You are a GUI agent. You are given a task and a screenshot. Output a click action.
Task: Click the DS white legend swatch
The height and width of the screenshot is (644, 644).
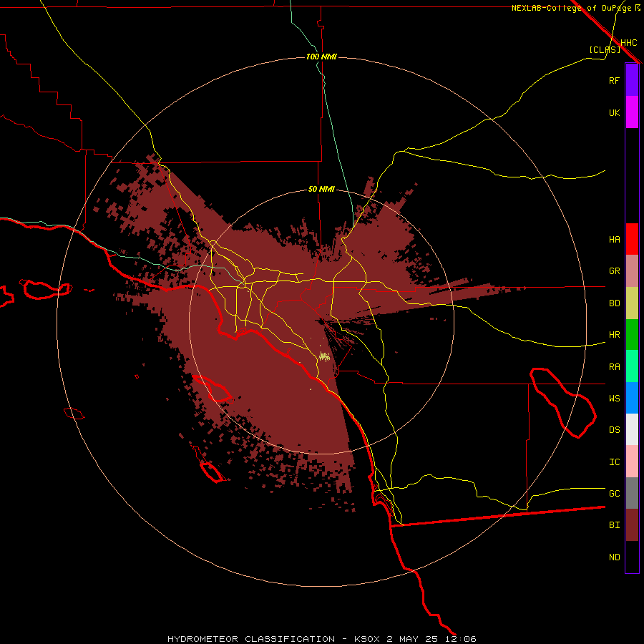click(632, 429)
